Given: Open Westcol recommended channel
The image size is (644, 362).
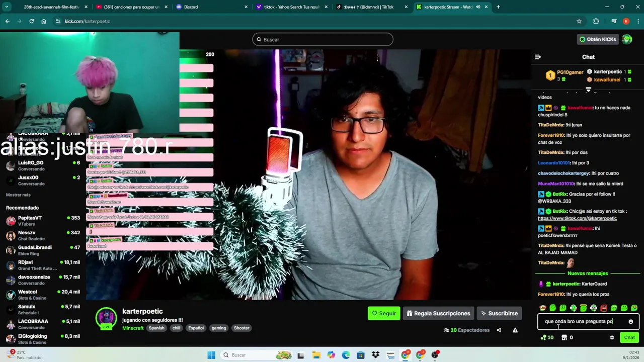Looking at the screenshot, I should pyautogui.click(x=43, y=295).
